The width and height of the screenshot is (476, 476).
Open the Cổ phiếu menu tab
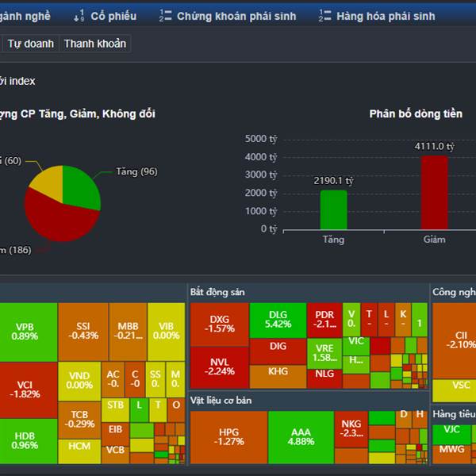(106, 16)
